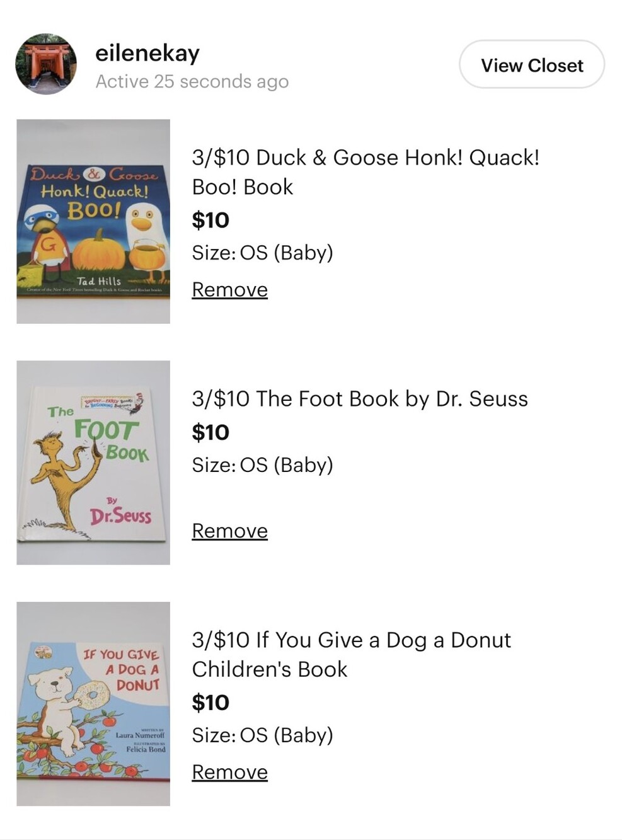622x840 pixels.
Task: Open The Foot Book by Dr. Seuss title
Action: pos(360,399)
